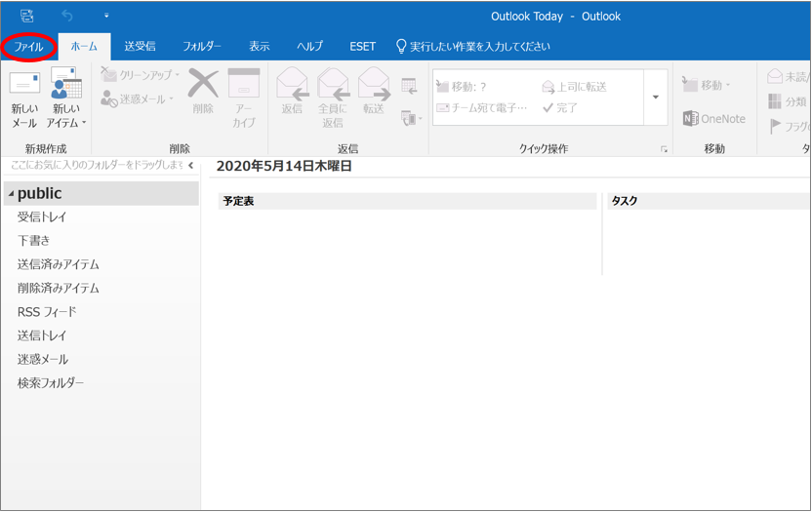Open the quick access toolbar customize dropdown

106,16
